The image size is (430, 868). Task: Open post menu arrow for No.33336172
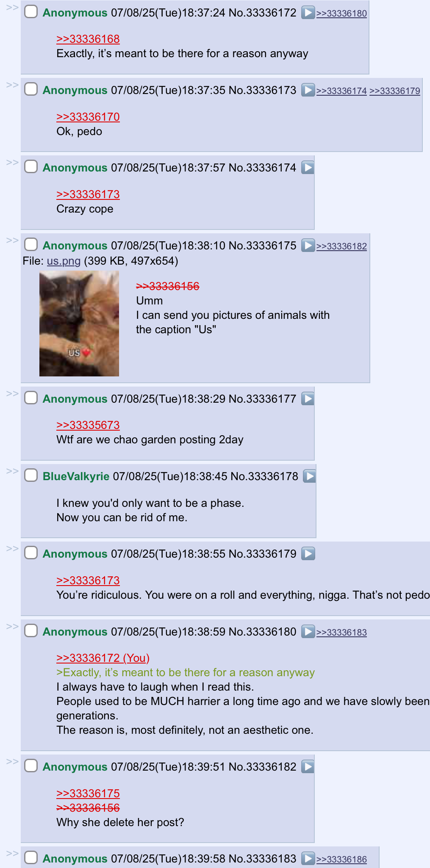click(x=308, y=13)
